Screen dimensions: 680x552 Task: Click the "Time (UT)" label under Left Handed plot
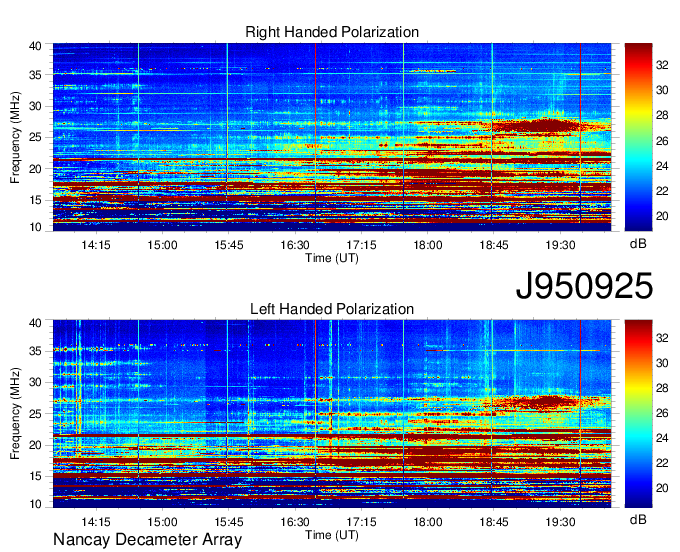[332, 535]
